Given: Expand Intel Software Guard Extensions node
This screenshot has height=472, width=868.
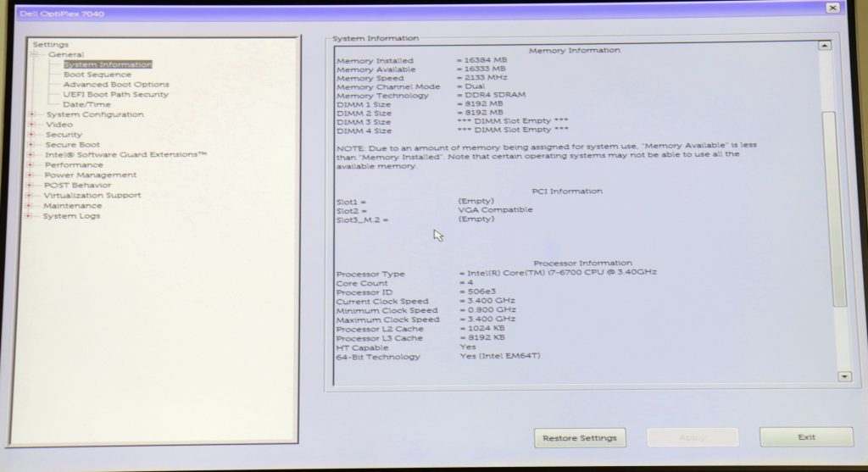Looking at the screenshot, I should [31, 154].
